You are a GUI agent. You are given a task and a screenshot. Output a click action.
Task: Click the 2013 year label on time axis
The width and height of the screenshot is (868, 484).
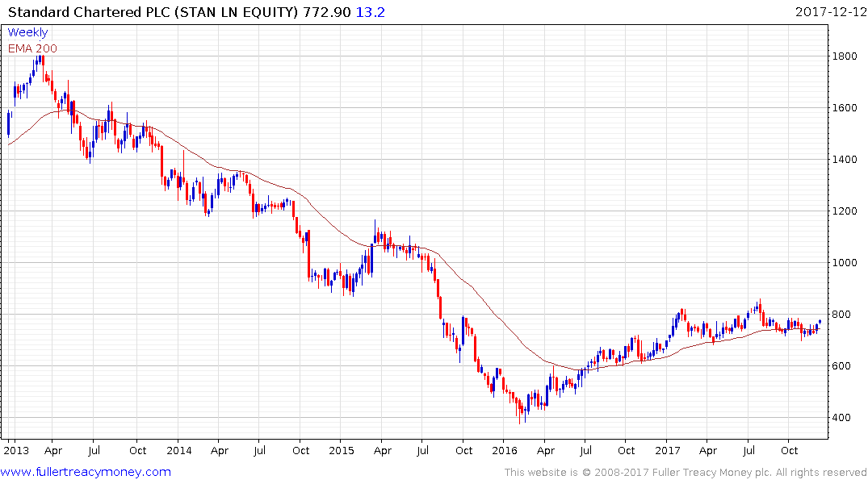tap(16, 451)
